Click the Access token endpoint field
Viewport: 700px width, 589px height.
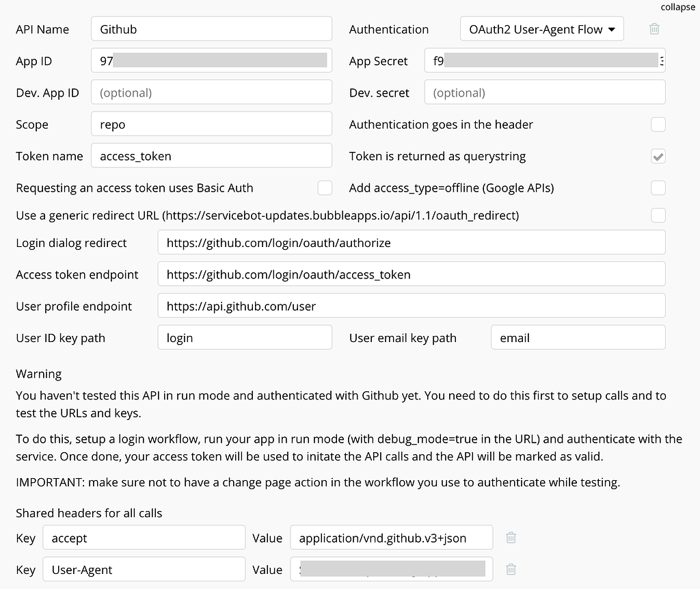[411, 274]
